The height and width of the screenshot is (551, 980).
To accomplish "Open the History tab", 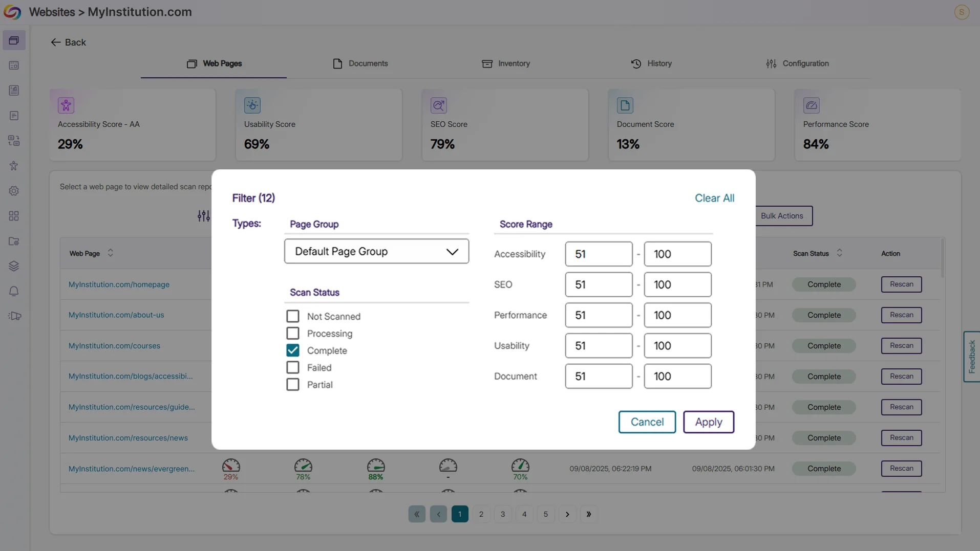I will (651, 63).
